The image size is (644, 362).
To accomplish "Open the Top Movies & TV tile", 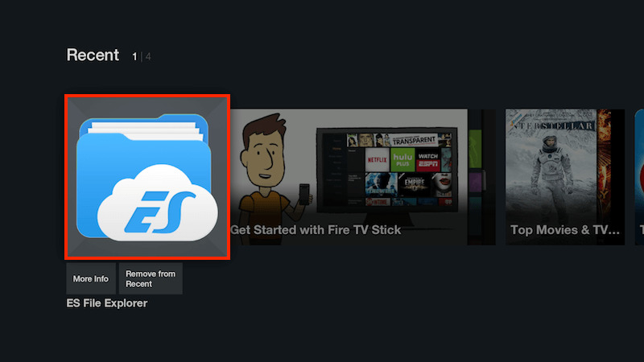I will tap(565, 177).
